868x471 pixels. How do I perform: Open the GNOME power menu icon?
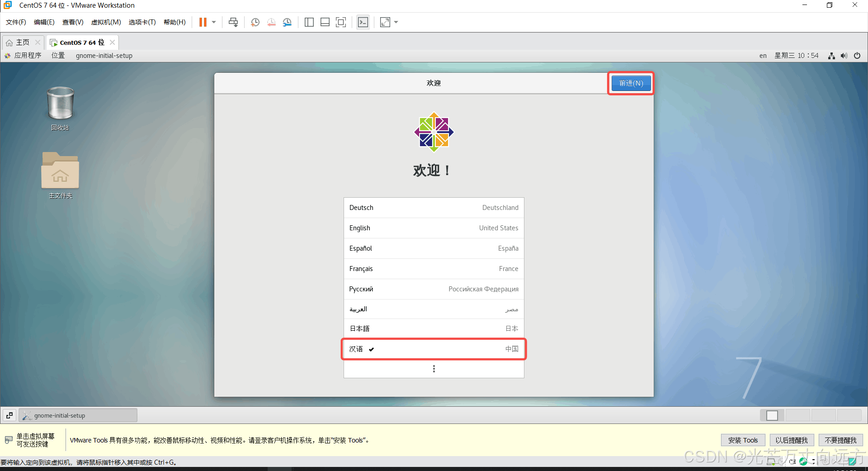click(857, 56)
